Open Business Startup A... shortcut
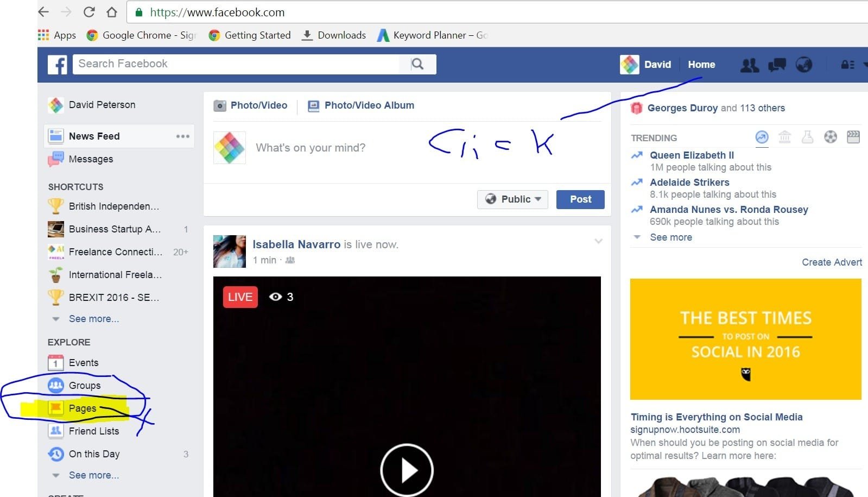The width and height of the screenshot is (868, 497). pos(115,229)
